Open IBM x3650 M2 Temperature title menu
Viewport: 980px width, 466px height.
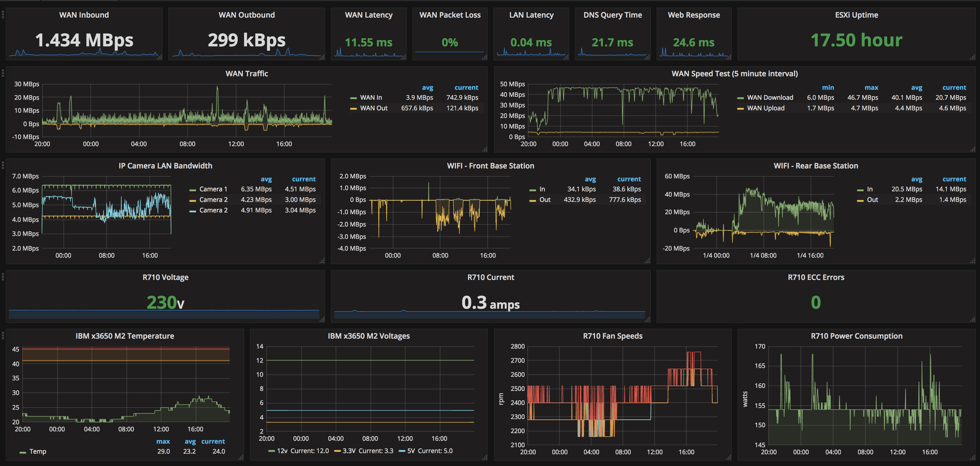pos(124,336)
